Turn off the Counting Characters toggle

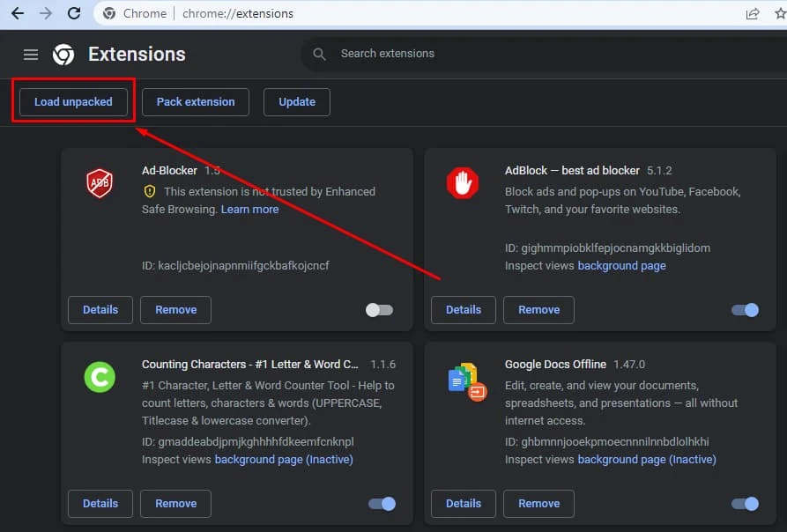[x=382, y=504]
